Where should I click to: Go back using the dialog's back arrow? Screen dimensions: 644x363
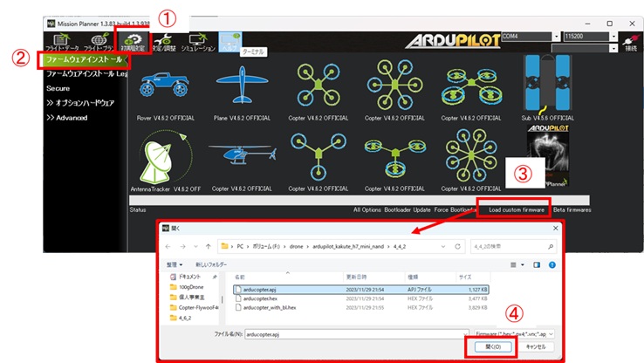coord(169,244)
